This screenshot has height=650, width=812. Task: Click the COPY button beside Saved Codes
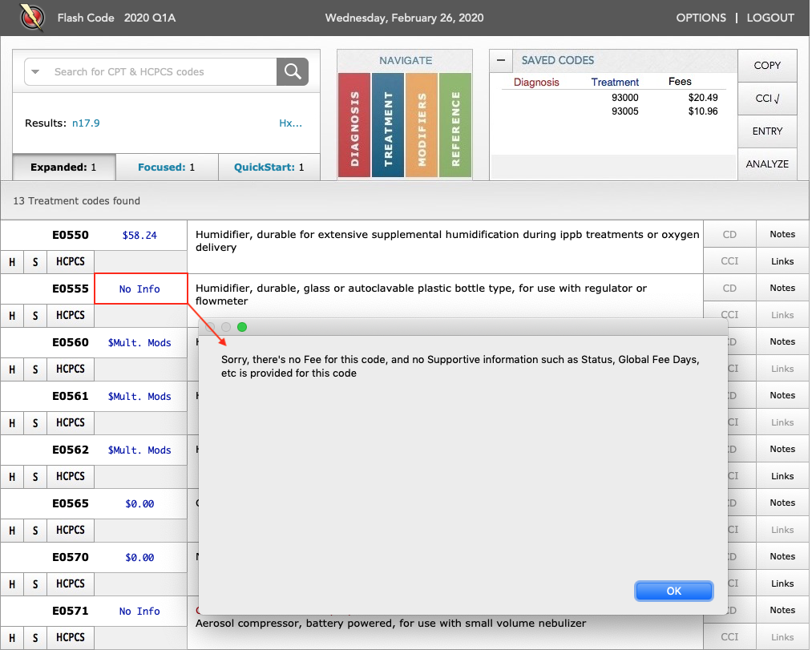coord(767,66)
